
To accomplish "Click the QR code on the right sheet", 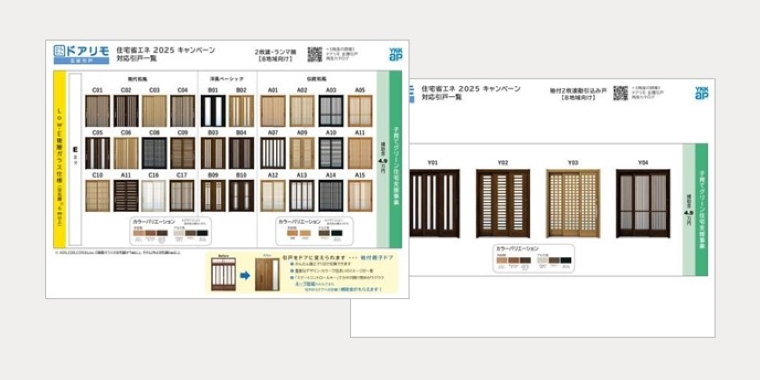I will coord(620,93).
